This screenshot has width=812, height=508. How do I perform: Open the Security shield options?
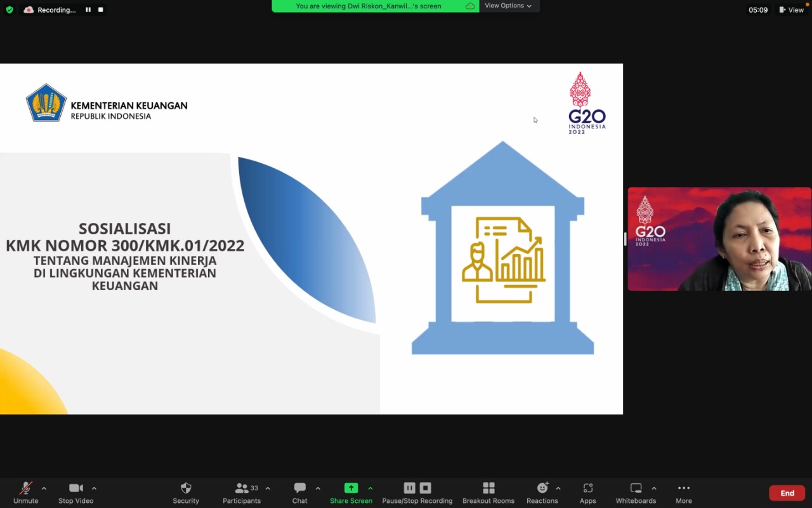point(186,488)
